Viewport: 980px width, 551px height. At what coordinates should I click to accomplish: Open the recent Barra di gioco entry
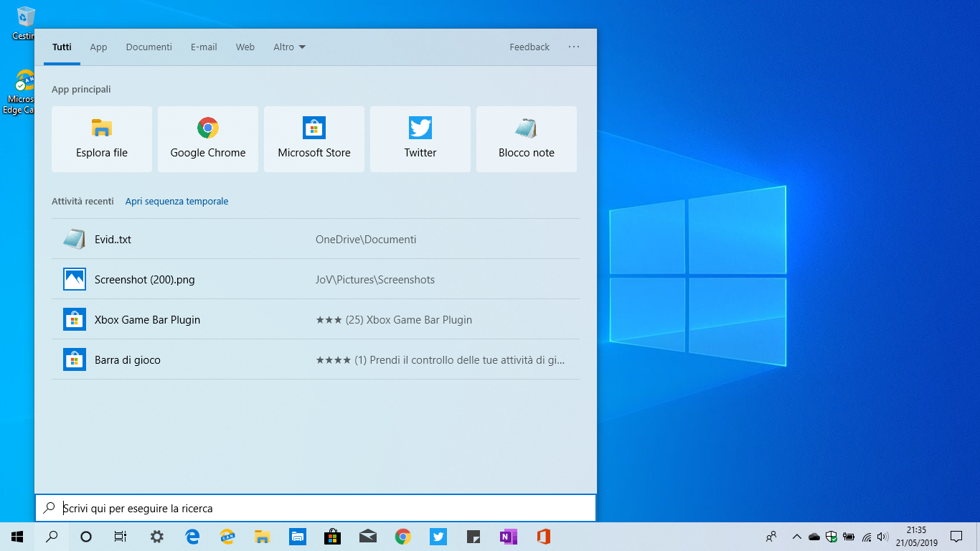tap(316, 359)
